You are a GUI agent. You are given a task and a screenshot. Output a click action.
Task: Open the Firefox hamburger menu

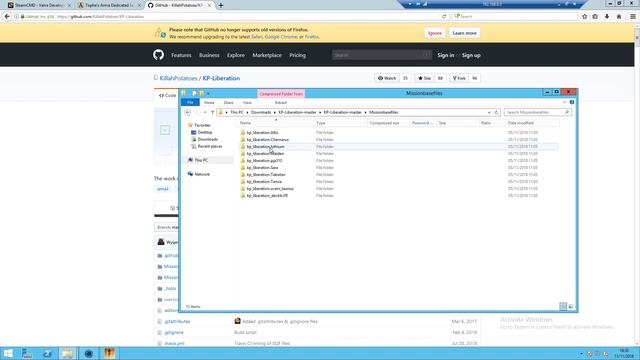click(633, 16)
